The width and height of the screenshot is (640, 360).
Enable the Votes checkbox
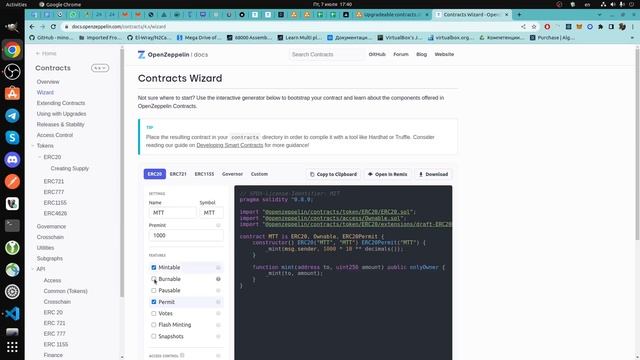click(154, 313)
